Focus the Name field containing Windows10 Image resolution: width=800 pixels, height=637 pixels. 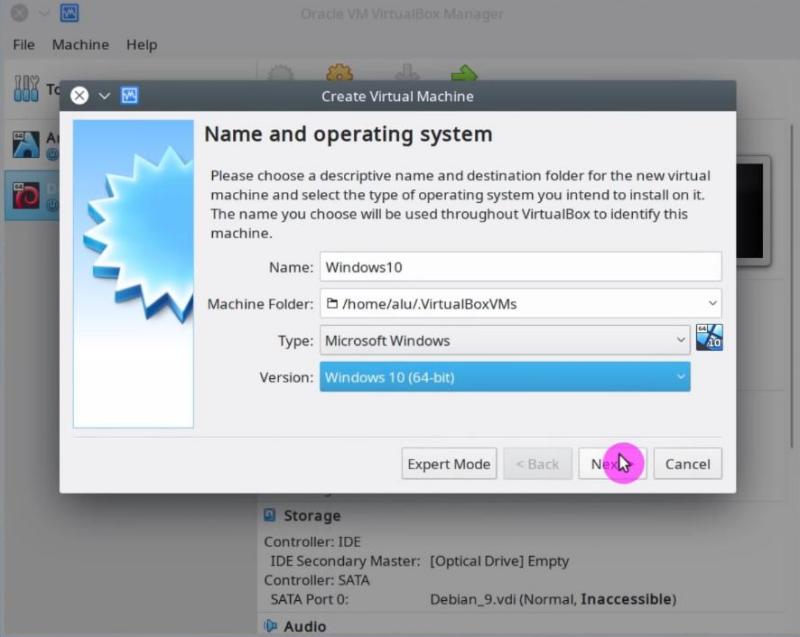pos(520,267)
